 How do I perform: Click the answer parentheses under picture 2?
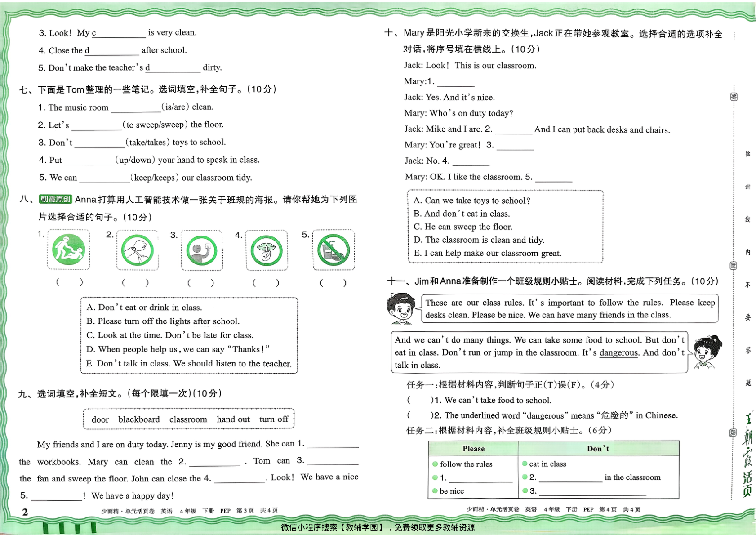click(x=135, y=283)
